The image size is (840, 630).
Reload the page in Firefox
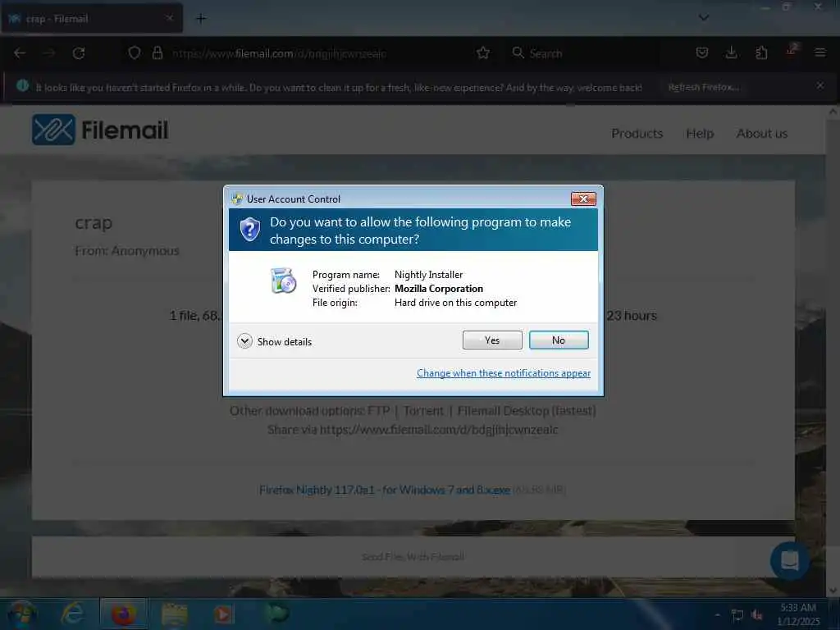click(79, 53)
